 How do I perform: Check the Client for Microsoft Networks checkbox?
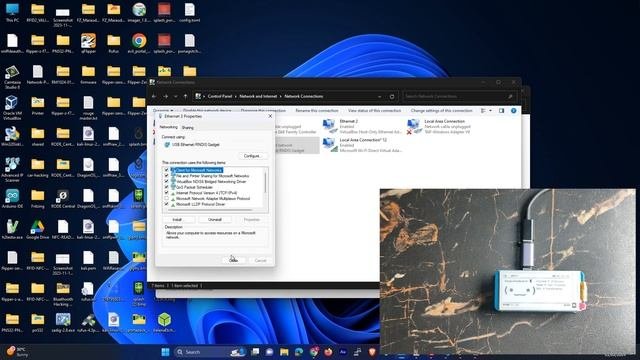click(166, 170)
